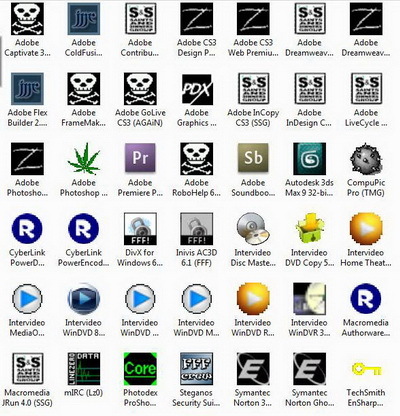This screenshot has width=400, height=416.
Task: Select Adobe CS3 Web Premium icon
Action: [x=253, y=19]
